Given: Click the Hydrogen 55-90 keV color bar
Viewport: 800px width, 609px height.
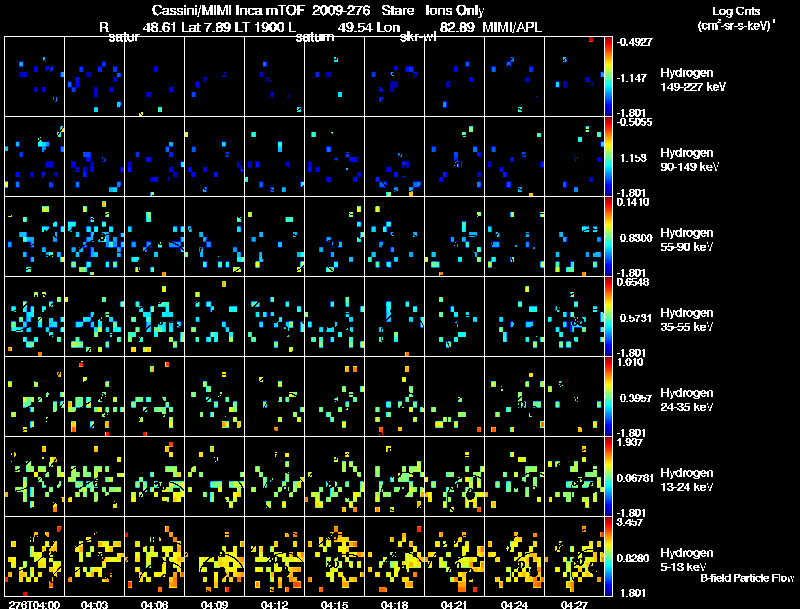Looking at the screenshot, I should coord(608,237).
